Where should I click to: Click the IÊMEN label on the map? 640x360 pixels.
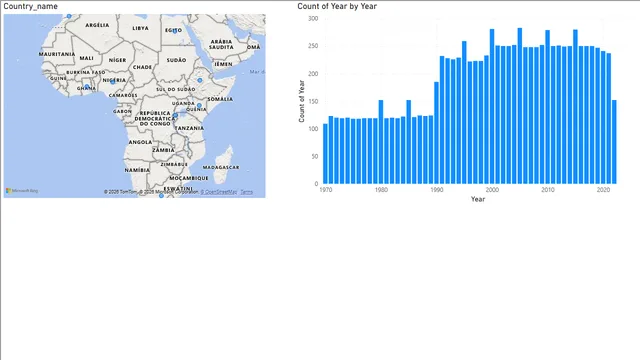(224, 64)
